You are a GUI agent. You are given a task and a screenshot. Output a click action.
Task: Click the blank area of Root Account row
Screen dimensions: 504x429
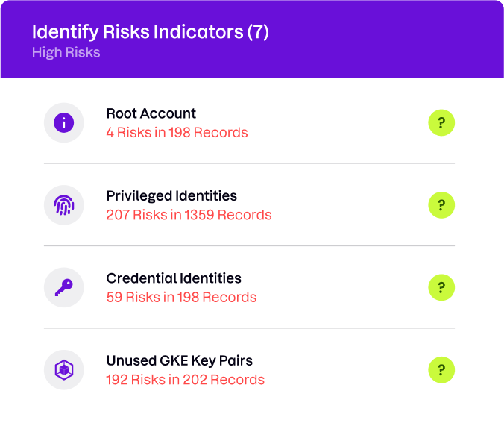coord(338,122)
